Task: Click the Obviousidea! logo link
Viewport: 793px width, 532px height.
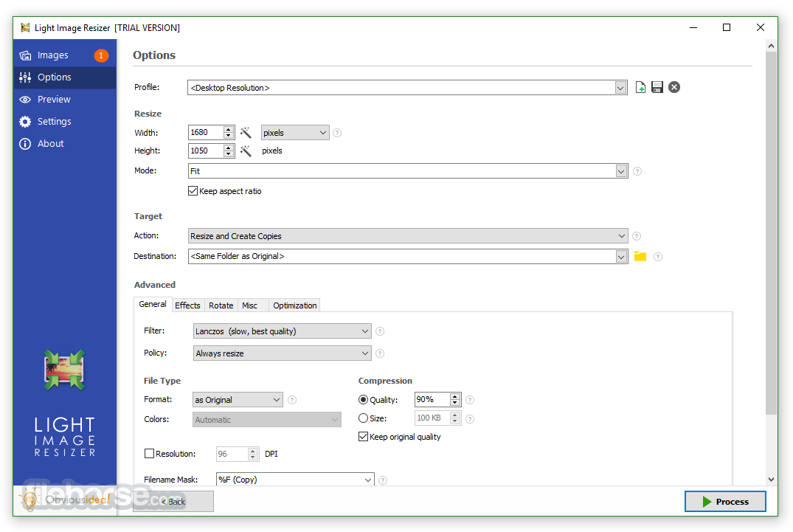Action: coord(66,500)
